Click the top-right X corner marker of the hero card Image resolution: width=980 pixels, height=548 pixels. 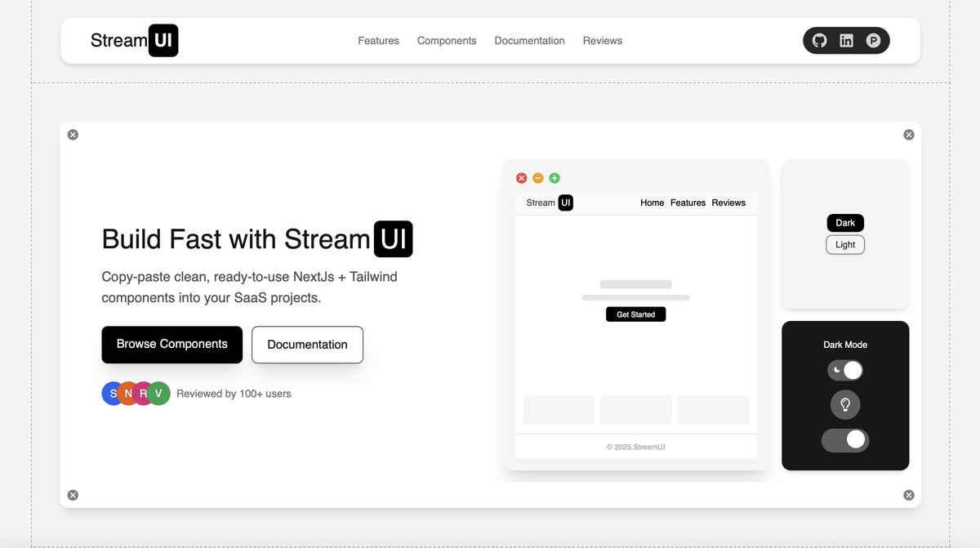[909, 135]
